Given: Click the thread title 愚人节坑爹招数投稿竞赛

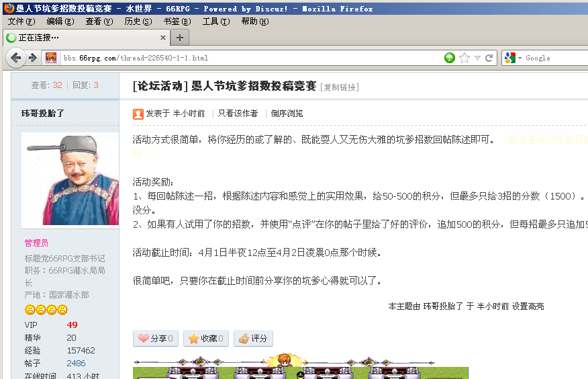Looking at the screenshot, I should click(254, 86).
